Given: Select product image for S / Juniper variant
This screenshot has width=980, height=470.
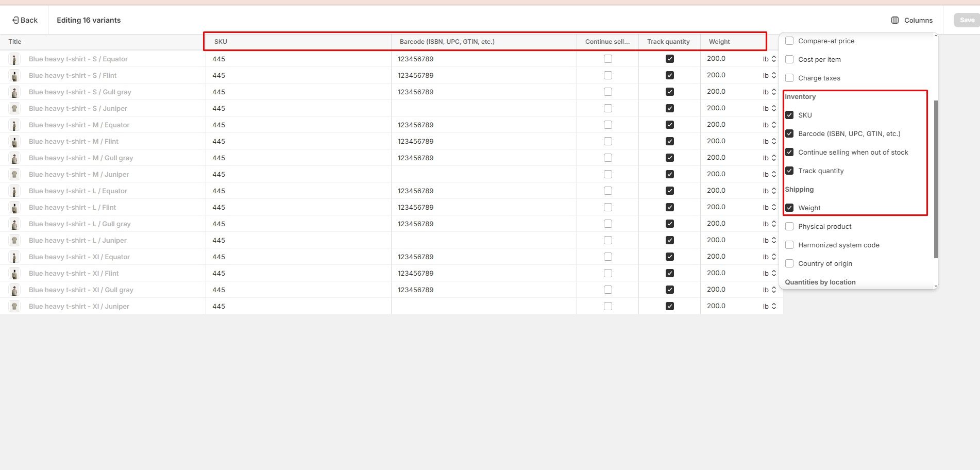Looking at the screenshot, I should [14, 109].
